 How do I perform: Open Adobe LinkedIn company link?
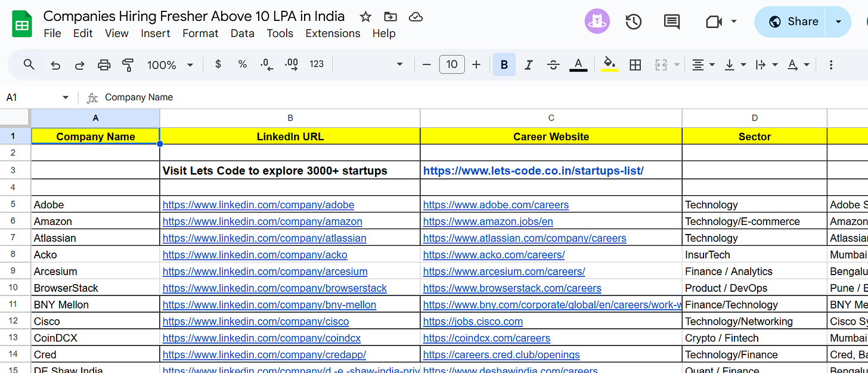(258, 205)
